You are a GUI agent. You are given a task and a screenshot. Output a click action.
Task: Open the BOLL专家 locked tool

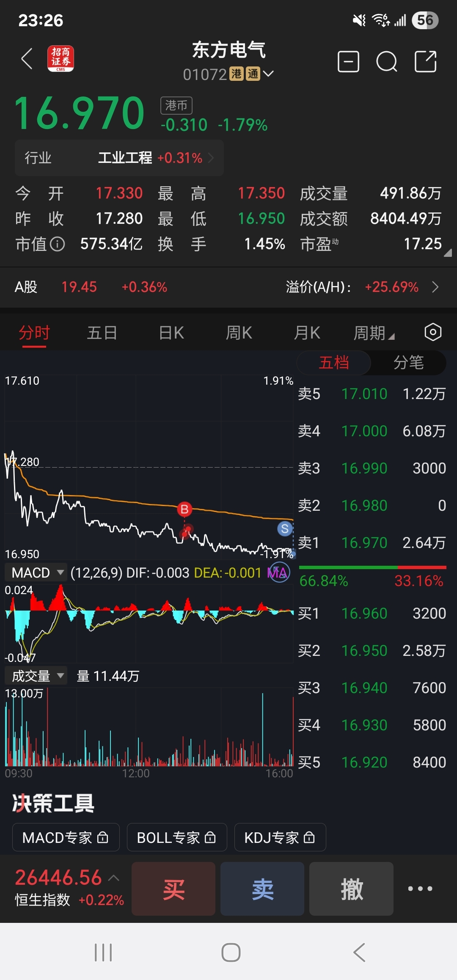click(x=177, y=837)
